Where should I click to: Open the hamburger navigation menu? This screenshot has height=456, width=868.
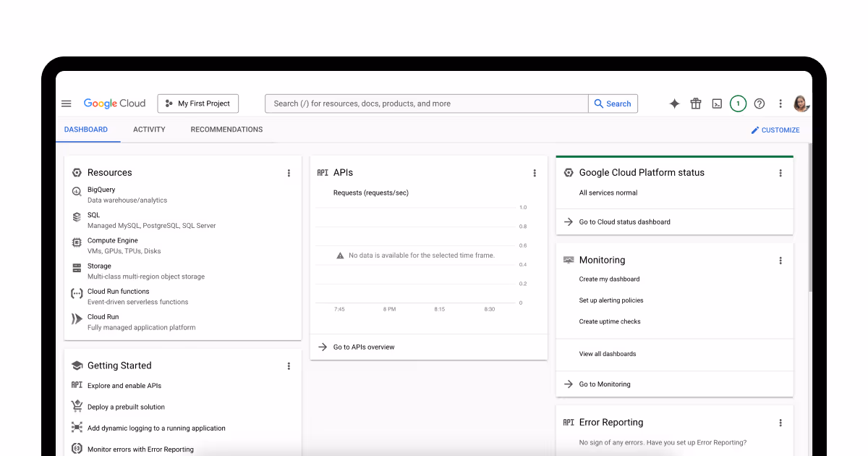[x=67, y=104]
